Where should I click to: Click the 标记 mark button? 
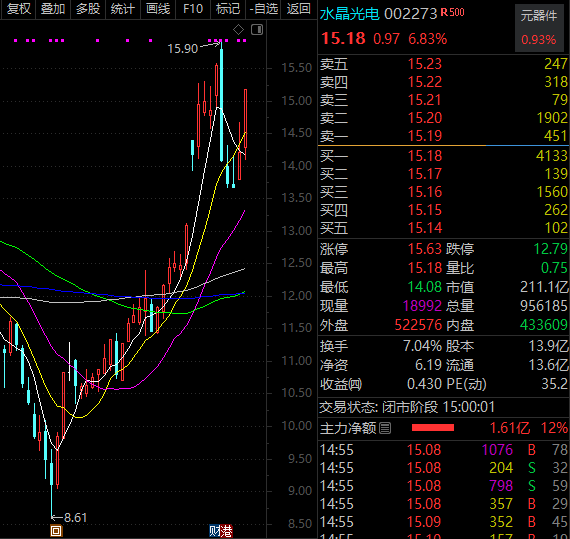tap(228, 9)
